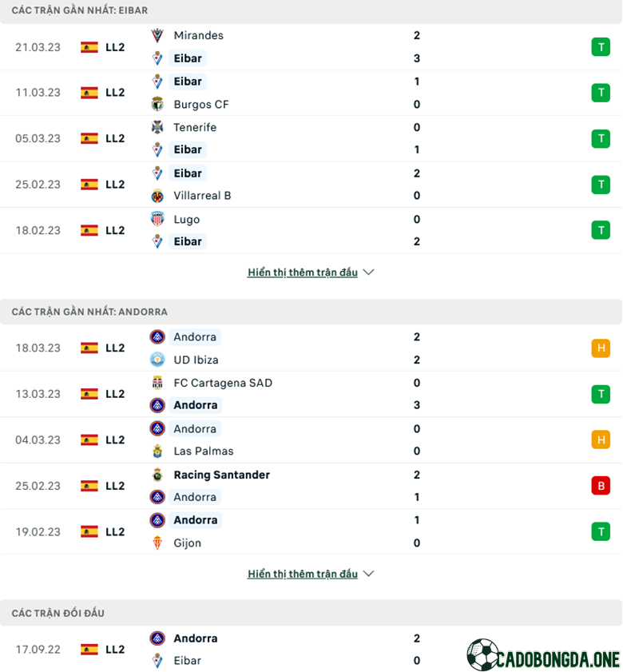Select the Tenerife team badge
This screenshot has width=623, height=672.
coord(157,127)
